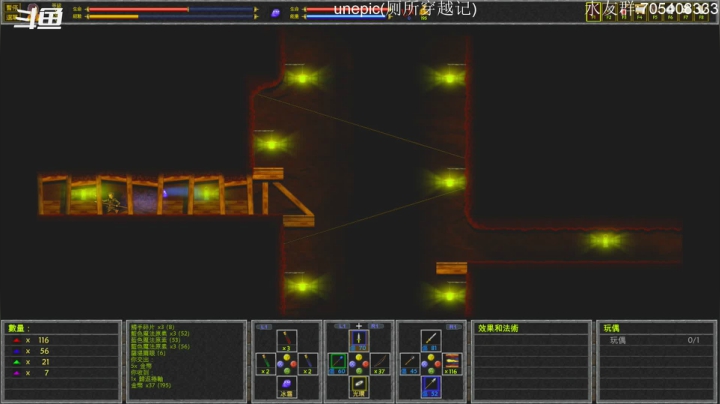Select the yellow-bordered 光環 scroll slot
This screenshot has width=720, height=404.
pyautogui.click(x=359, y=387)
